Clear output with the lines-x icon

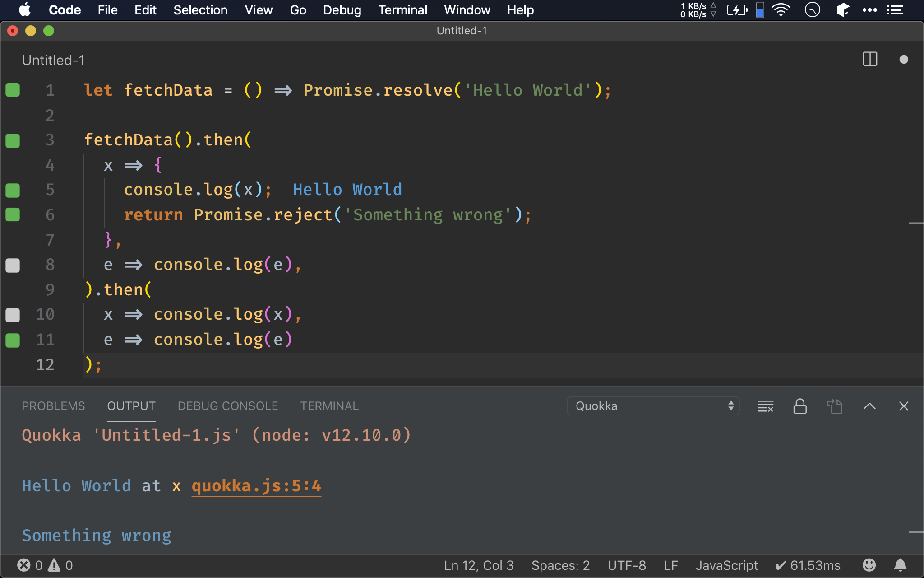pyautogui.click(x=766, y=406)
